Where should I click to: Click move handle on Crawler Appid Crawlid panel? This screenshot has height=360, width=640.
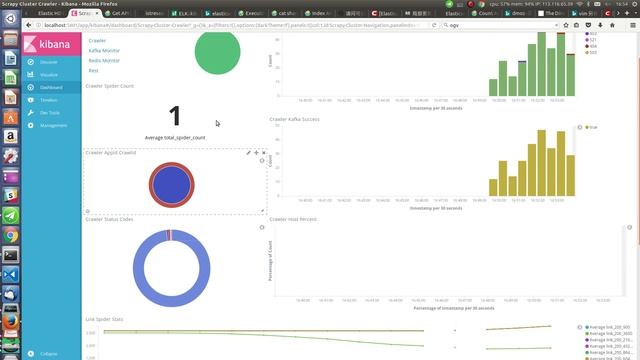click(x=256, y=153)
